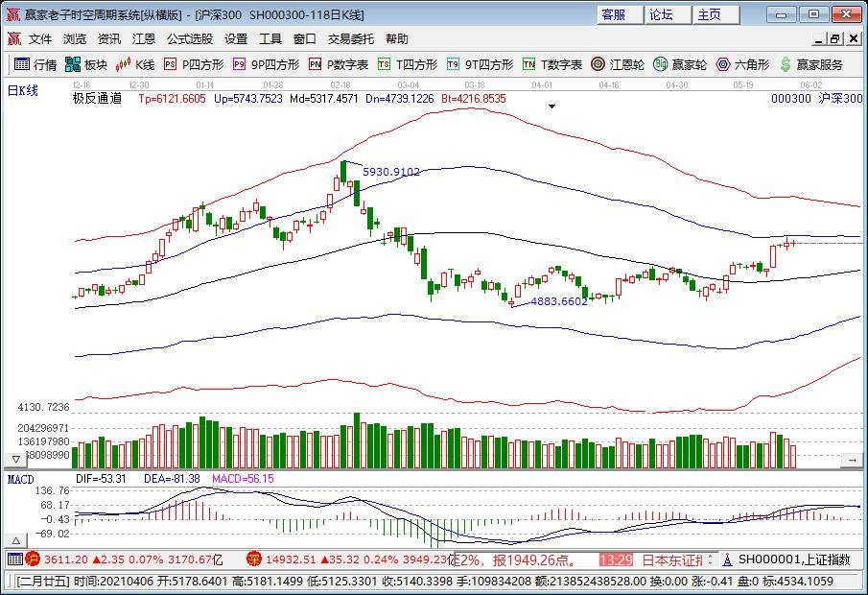Image resolution: width=868 pixels, height=595 pixels.
Task: Open the 江恩 menu
Action: coord(143,38)
